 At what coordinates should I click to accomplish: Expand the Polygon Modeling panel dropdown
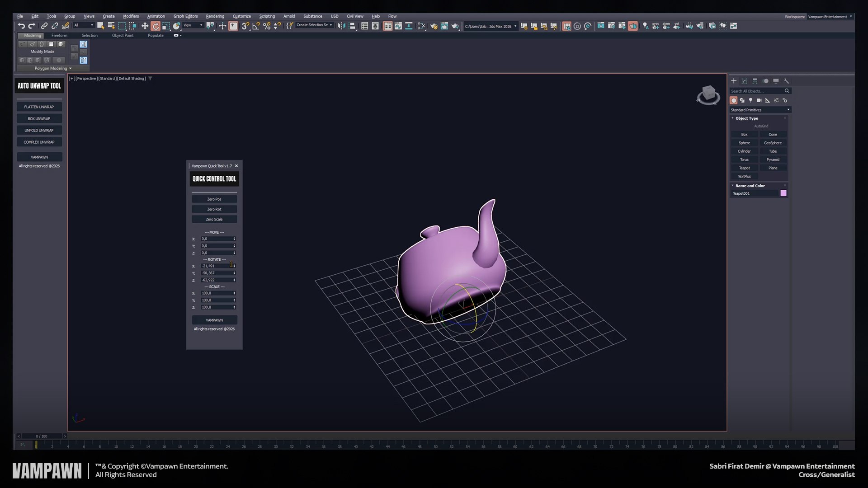(x=53, y=68)
